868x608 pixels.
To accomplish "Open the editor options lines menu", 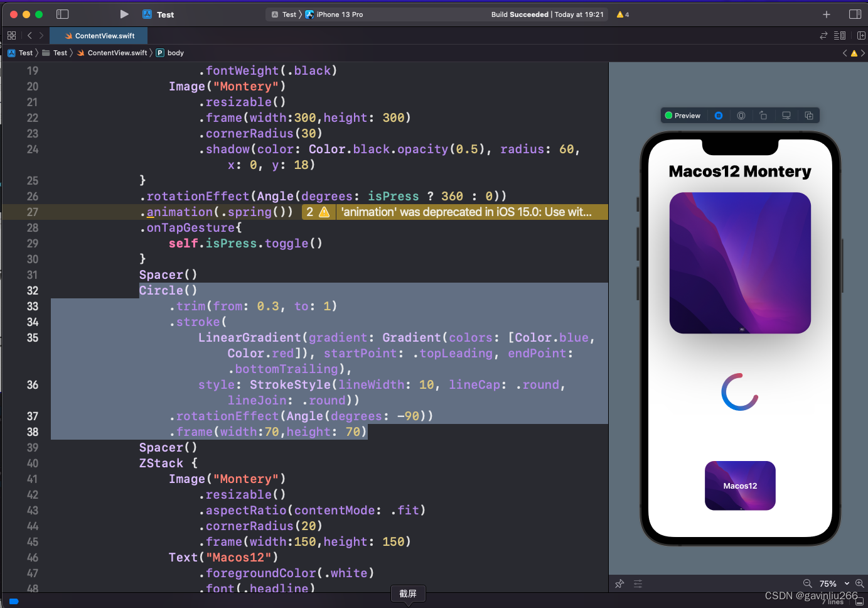I will point(840,36).
